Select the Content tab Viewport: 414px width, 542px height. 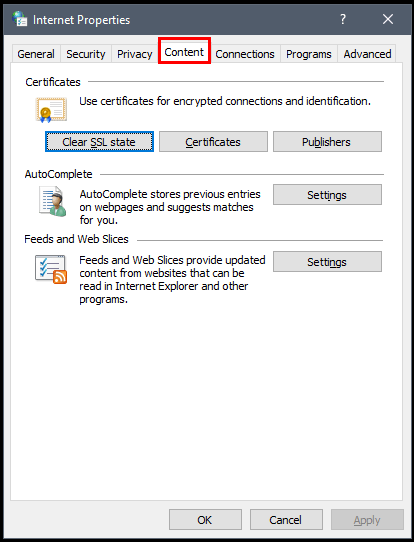click(x=184, y=52)
